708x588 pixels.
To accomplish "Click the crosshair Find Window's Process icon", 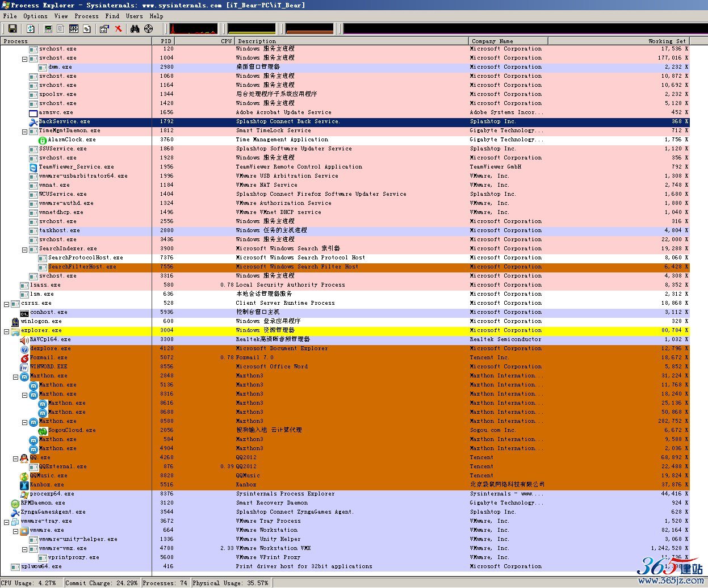I will point(149,28).
